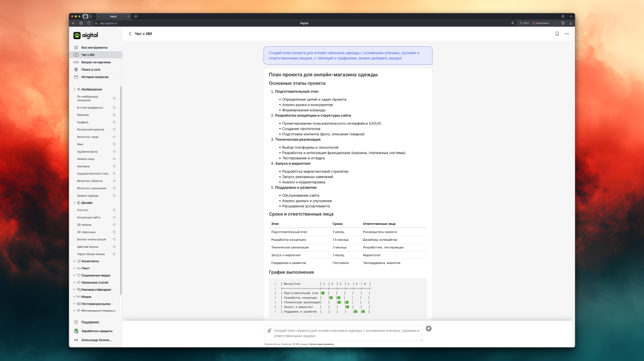Reload the page in browser toolbar
Screen dimensions: 644x361
click(x=89, y=23)
